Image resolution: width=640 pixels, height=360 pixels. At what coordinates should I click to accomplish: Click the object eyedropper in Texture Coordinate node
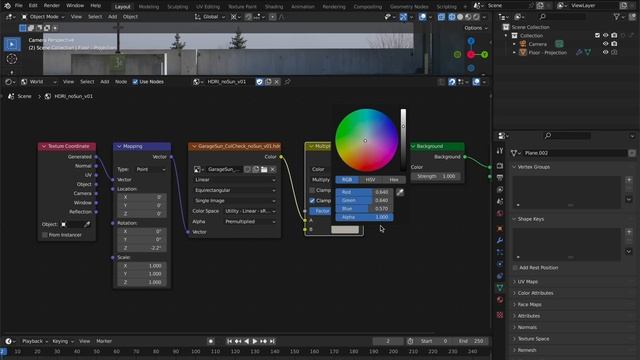[87, 224]
